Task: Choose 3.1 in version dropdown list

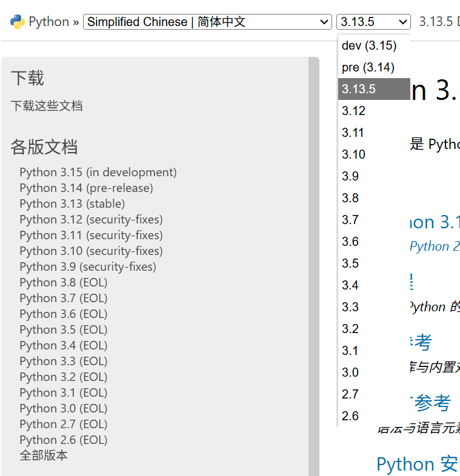Action: (x=374, y=351)
